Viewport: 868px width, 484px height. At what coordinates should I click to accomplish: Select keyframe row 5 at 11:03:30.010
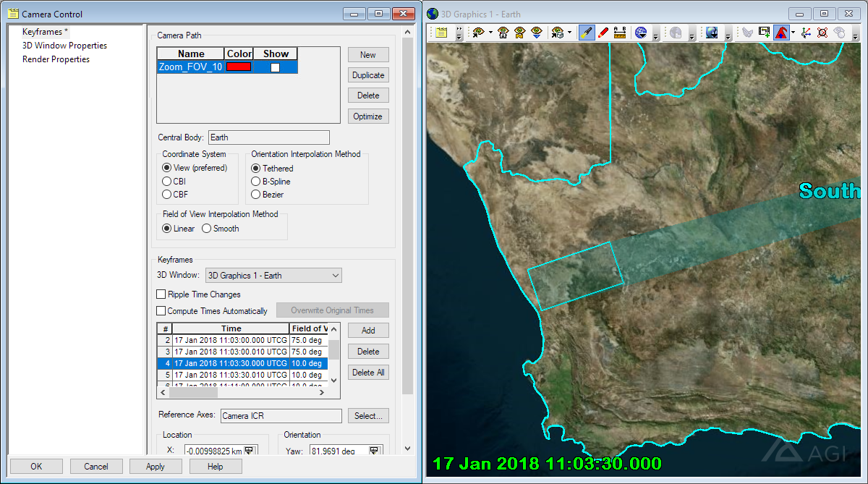click(243, 375)
